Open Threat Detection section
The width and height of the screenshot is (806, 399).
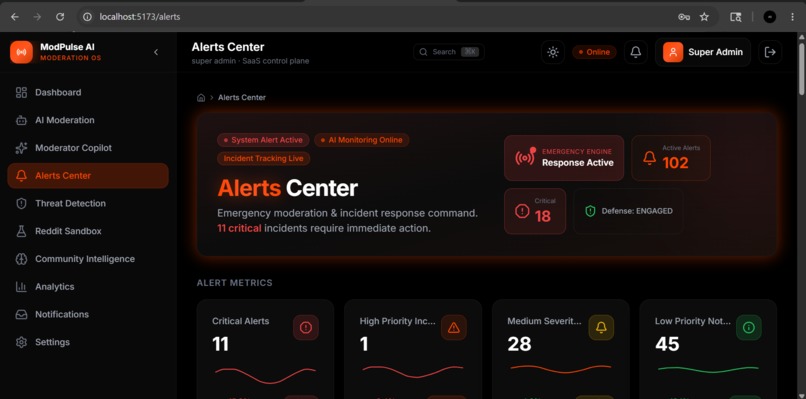88,204
